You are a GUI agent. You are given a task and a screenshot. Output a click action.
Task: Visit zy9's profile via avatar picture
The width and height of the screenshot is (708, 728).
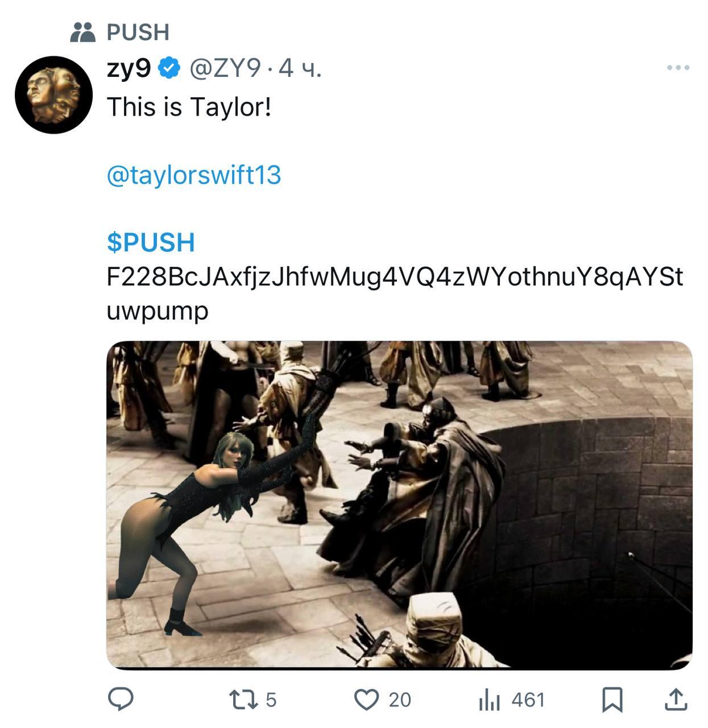click(53, 94)
